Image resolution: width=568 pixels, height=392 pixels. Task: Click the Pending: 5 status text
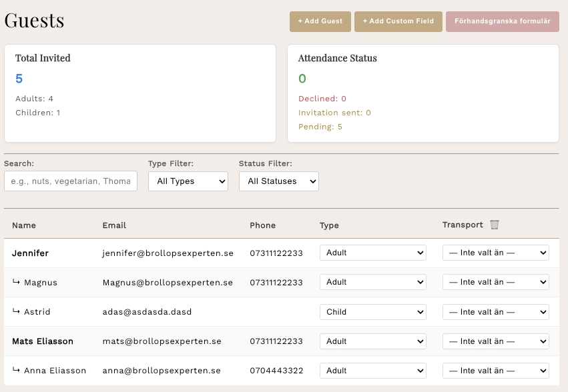(320, 127)
